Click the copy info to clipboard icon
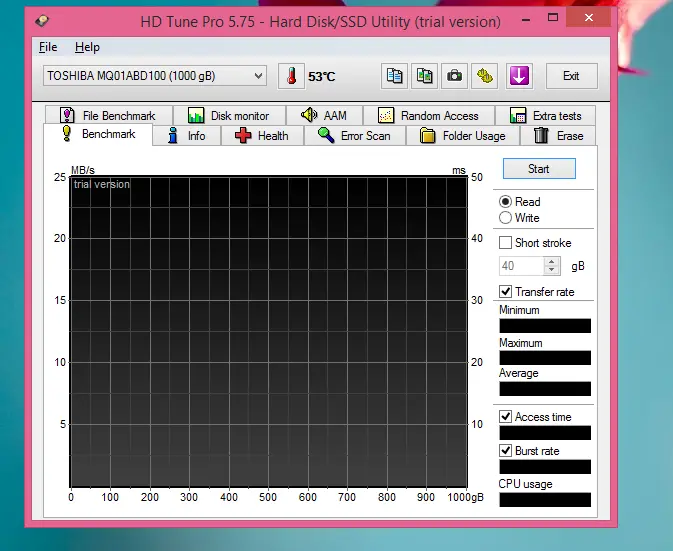673x551 pixels. (394, 76)
